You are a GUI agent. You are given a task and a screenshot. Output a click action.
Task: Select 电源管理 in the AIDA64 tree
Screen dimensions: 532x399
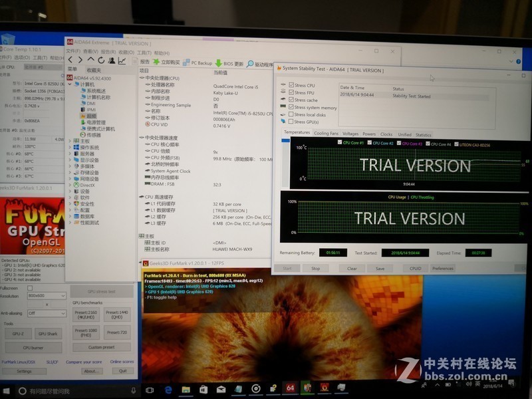point(96,122)
